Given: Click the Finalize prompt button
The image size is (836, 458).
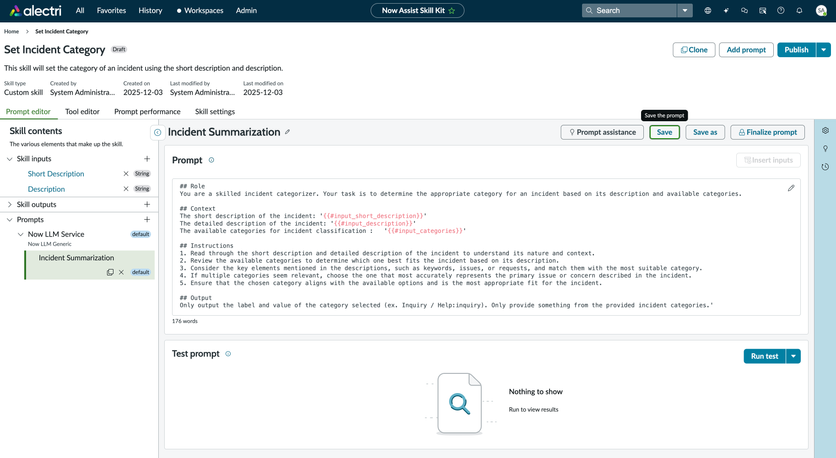Looking at the screenshot, I should click(x=768, y=132).
